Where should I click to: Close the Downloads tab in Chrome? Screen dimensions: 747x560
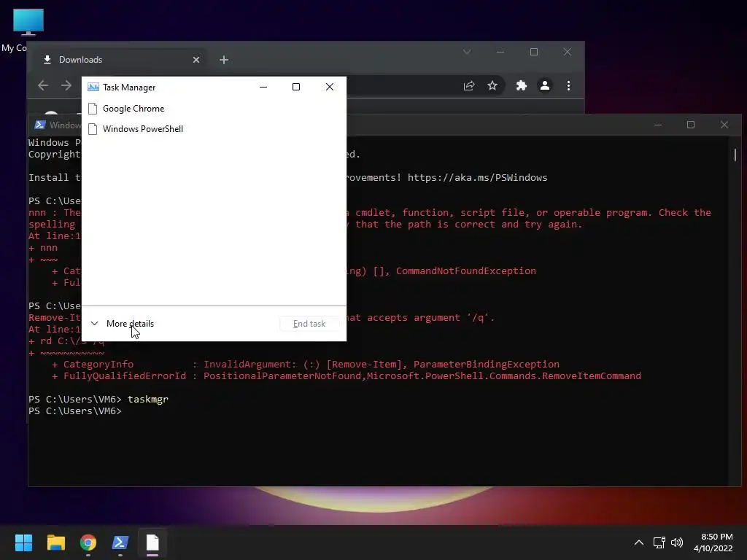(196, 60)
